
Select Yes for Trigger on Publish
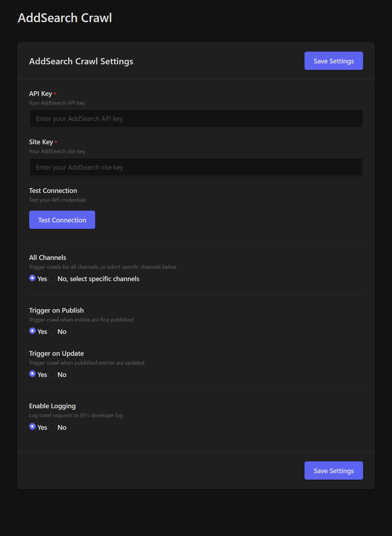(32, 331)
